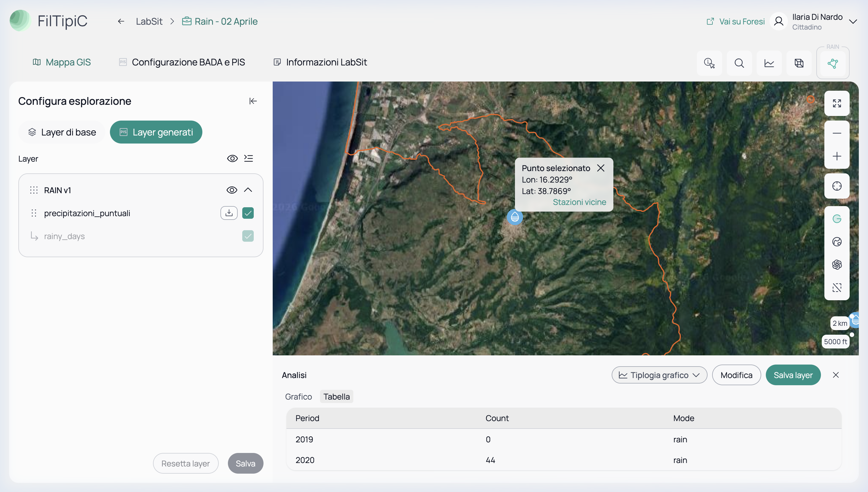868x492 pixels.
Task: Expand the Ilaria Di Nardo account menu
Action: (x=853, y=22)
